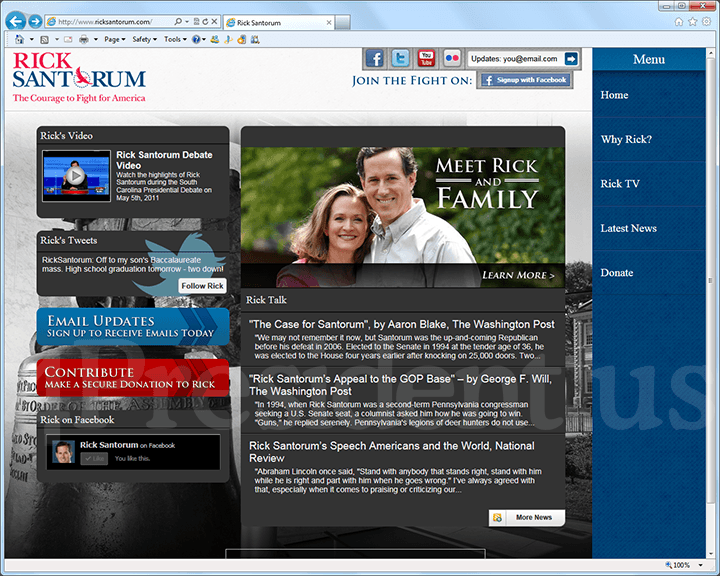Image resolution: width=720 pixels, height=576 pixels.
Task: Expand the Print dropdown arrow
Action: click(96, 40)
